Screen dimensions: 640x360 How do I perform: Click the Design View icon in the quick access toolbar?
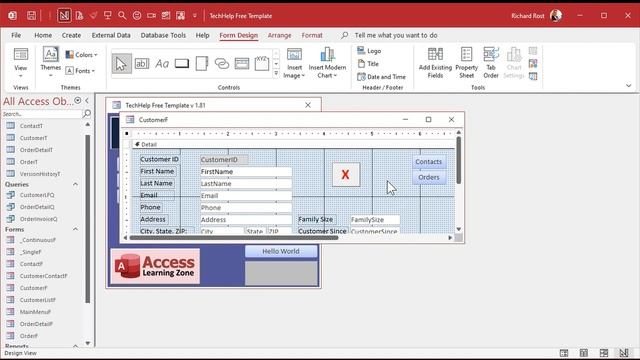pyautogui.click(x=64, y=16)
